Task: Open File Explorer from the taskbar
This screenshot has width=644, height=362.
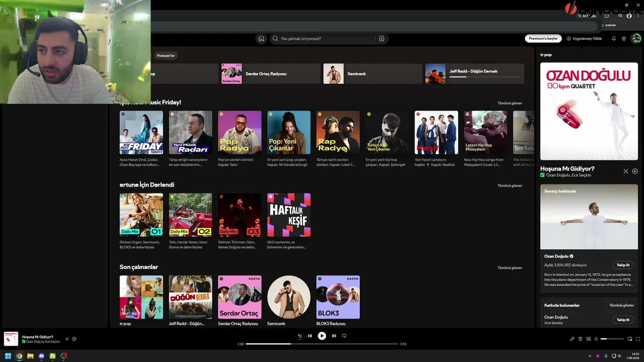Action: pos(30,356)
